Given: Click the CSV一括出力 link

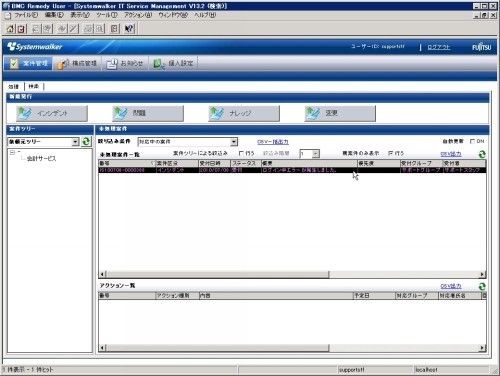Looking at the screenshot, I should [273, 142].
